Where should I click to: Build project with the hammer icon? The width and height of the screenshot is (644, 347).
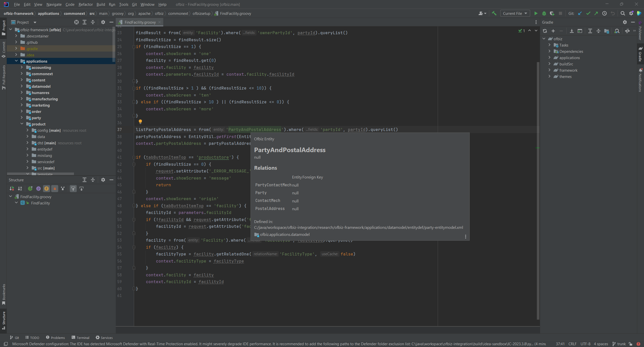(x=494, y=14)
